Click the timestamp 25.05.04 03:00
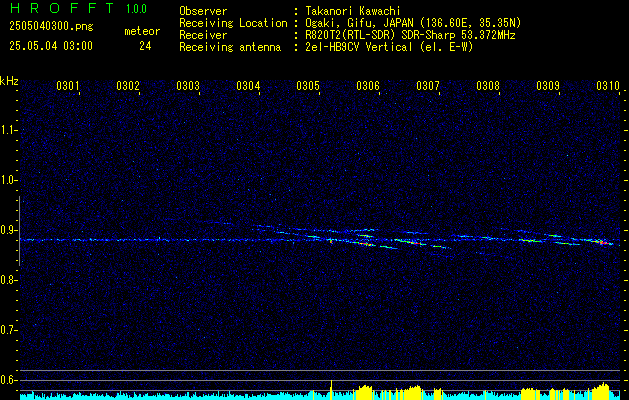Viewport: 629px width, 400px height. [51, 46]
